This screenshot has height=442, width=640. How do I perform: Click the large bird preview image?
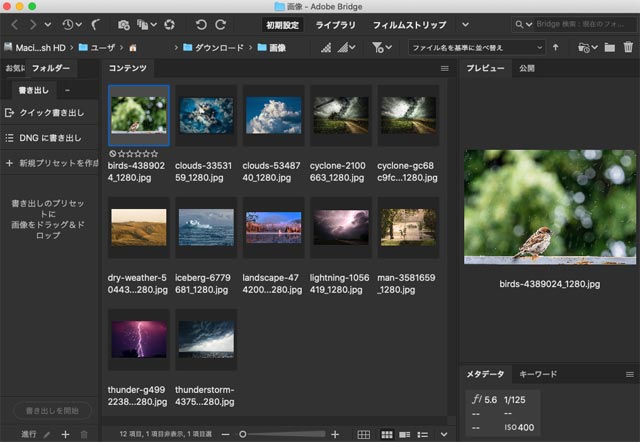pyautogui.click(x=550, y=207)
